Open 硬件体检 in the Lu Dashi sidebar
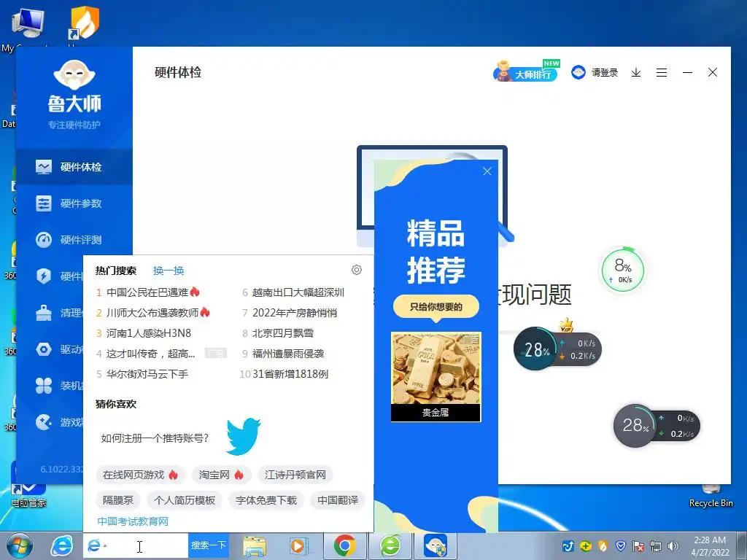The height and width of the screenshot is (560, 747). click(74, 167)
